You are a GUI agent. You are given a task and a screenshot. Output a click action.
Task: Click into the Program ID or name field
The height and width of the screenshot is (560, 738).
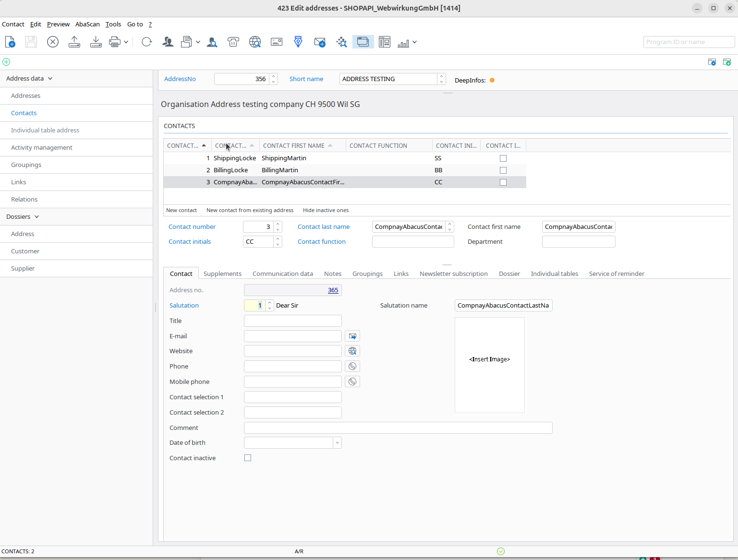(689, 42)
